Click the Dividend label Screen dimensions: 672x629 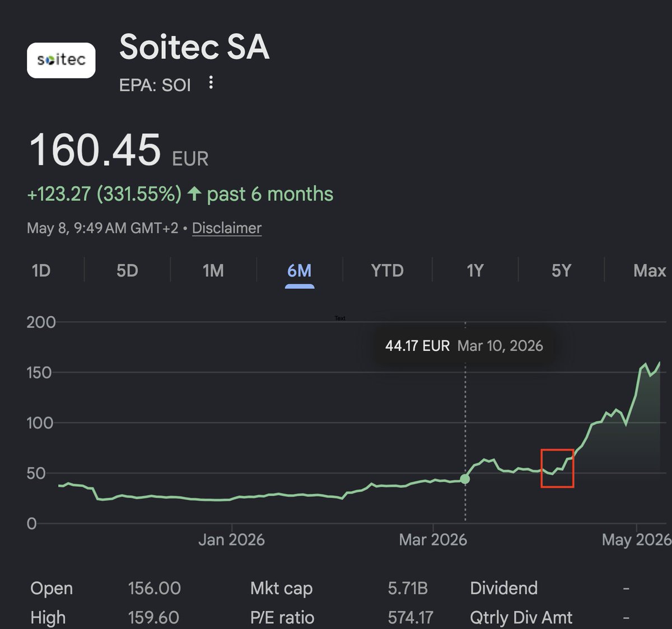(504, 588)
